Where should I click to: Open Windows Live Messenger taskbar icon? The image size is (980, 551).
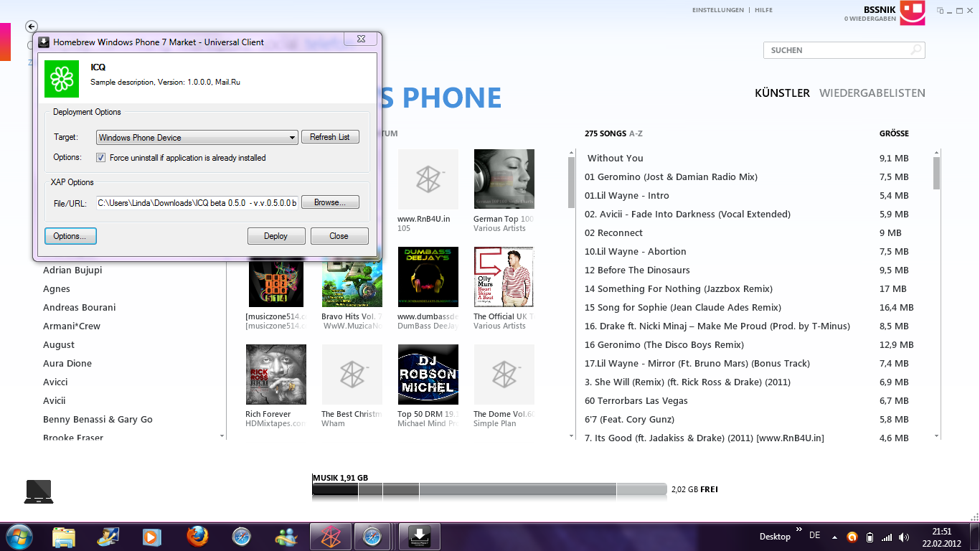coord(286,537)
